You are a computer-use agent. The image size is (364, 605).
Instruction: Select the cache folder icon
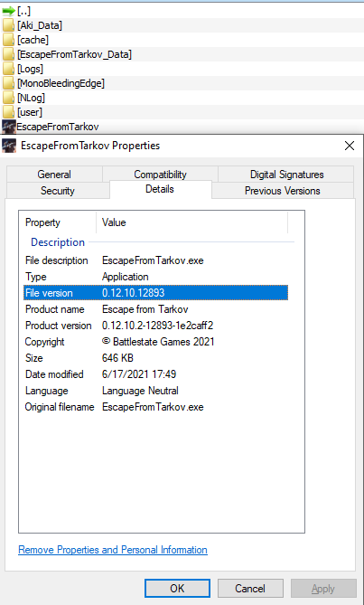pyautogui.click(x=8, y=40)
